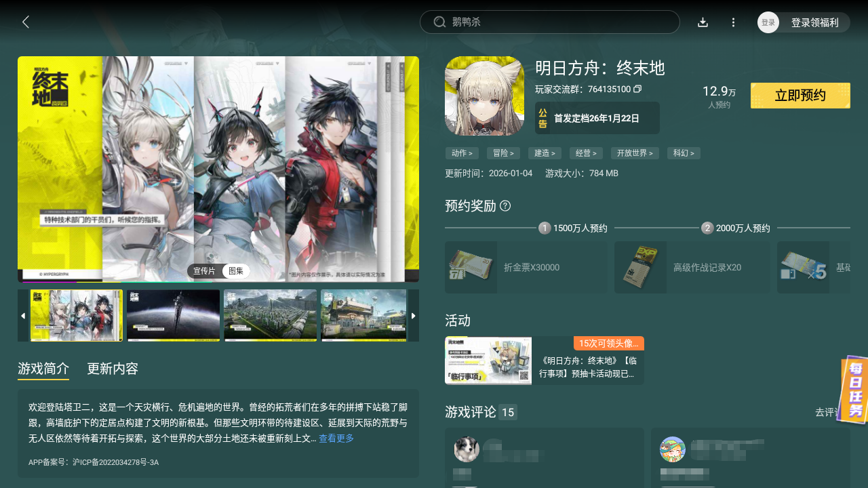
Task: Click the round 登录 avatar icon
Action: point(768,22)
